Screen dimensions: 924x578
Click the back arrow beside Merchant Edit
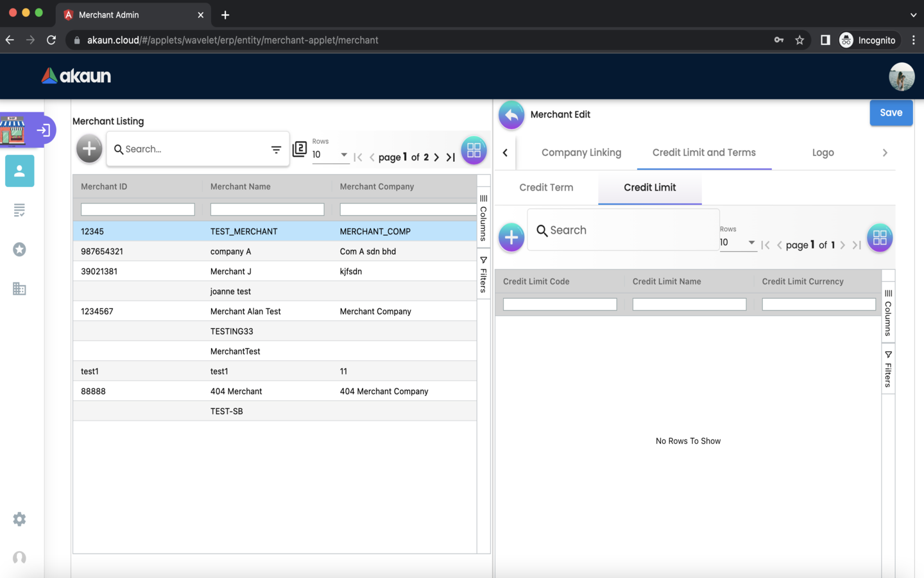[511, 115]
